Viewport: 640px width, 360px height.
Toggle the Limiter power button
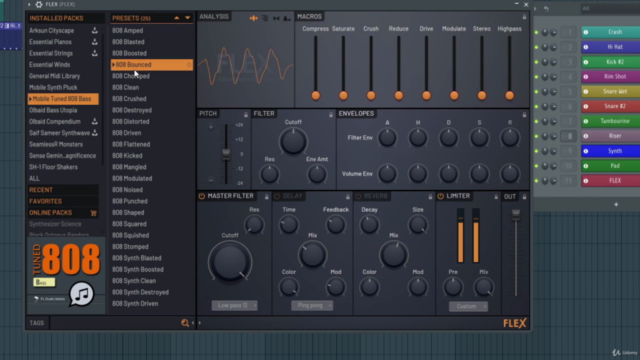(440, 196)
